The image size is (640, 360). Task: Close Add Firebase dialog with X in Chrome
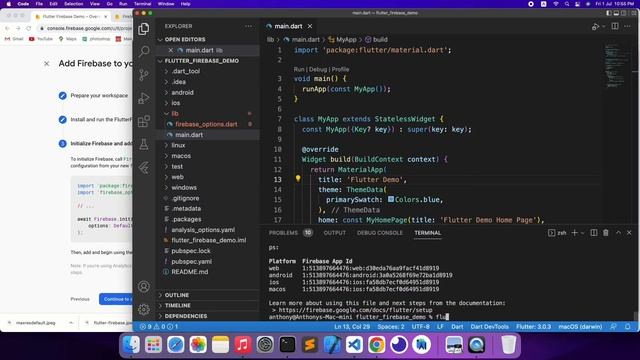click(47, 63)
